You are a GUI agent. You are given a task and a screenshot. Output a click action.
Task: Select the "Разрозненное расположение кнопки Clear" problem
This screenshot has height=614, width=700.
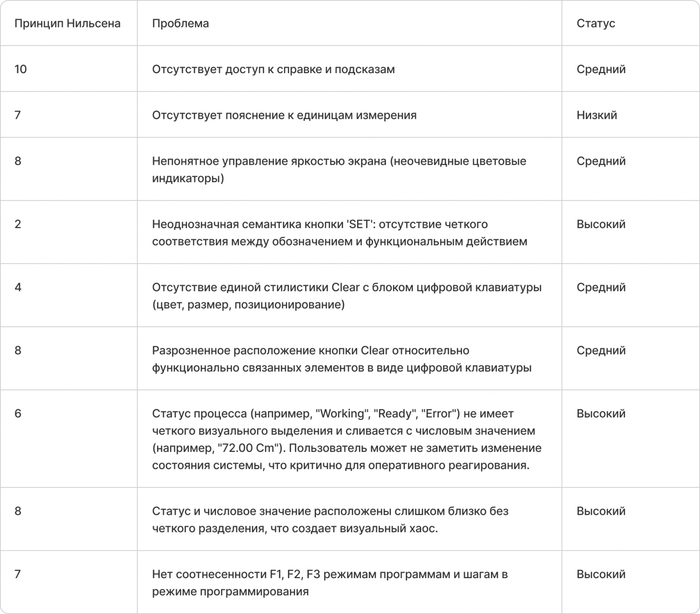341,359
